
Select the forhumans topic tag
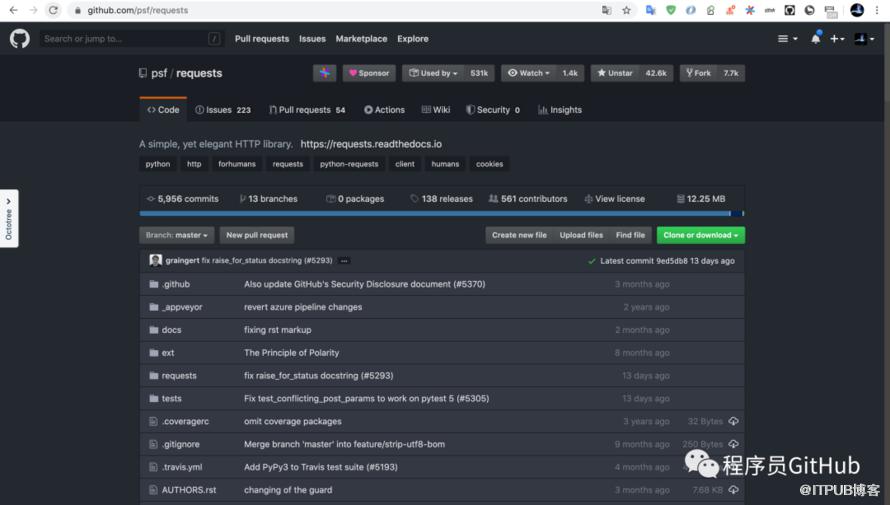click(x=237, y=164)
